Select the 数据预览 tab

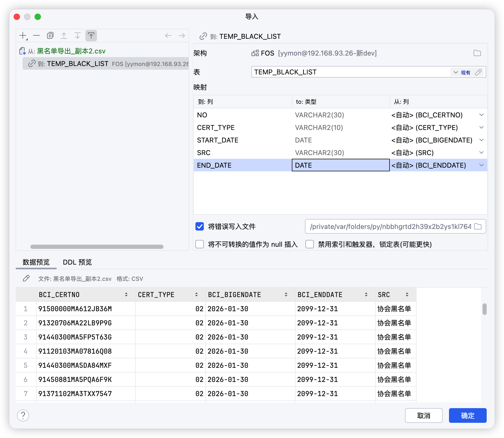point(36,262)
